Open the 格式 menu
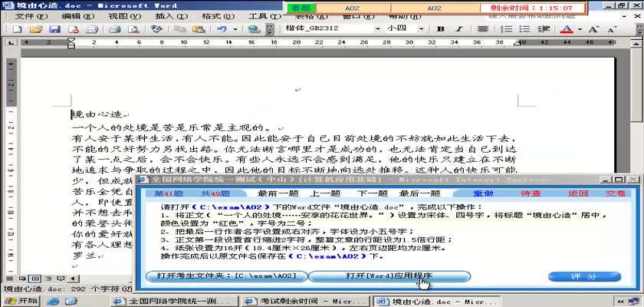This screenshot has width=644, height=307. pyautogui.click(x=218, y=16)
